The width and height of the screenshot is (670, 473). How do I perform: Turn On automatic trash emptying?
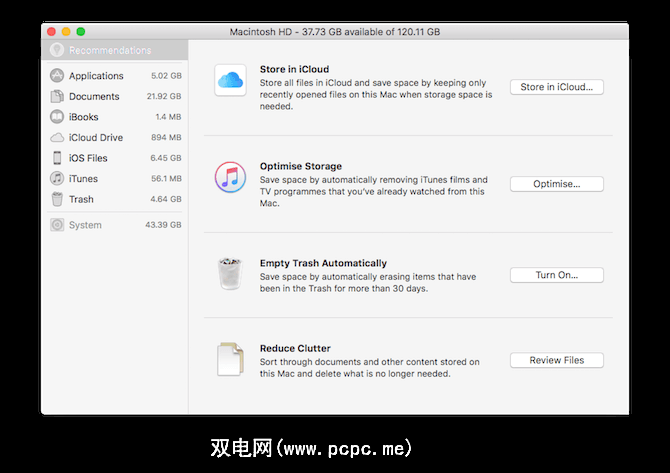pyautogui.click(x=557, y=275)
